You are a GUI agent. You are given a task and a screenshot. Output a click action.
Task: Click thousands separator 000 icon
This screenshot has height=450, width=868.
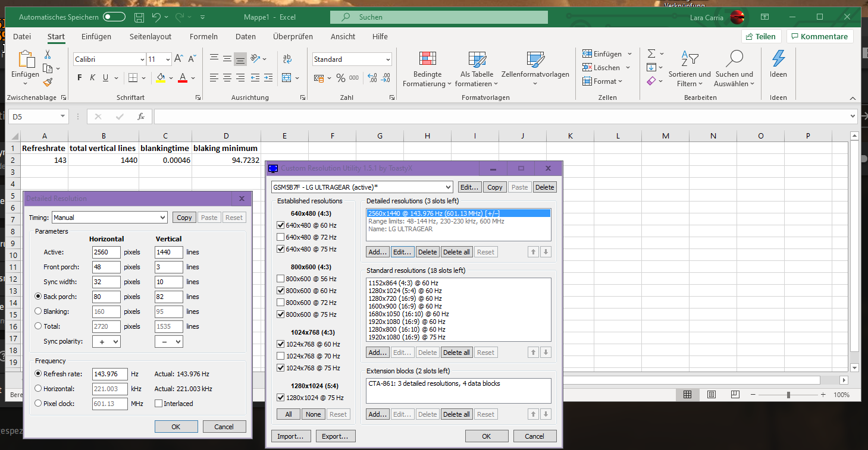click(354, 78)
